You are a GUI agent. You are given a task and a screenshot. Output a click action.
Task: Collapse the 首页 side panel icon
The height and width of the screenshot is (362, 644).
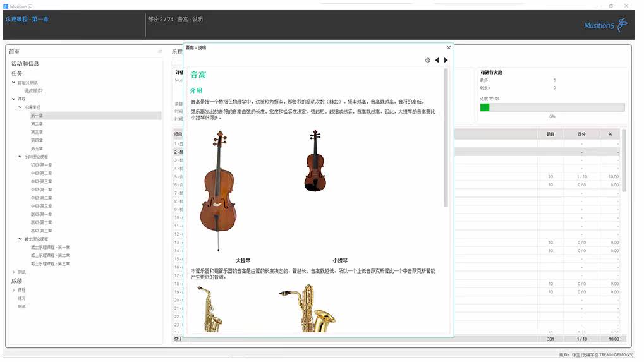159,51
